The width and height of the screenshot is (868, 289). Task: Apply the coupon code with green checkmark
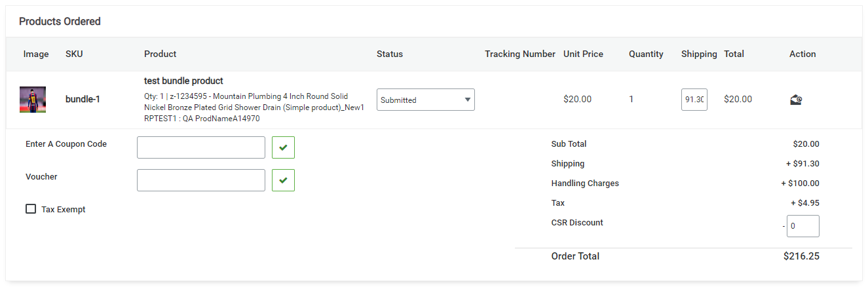283,147
